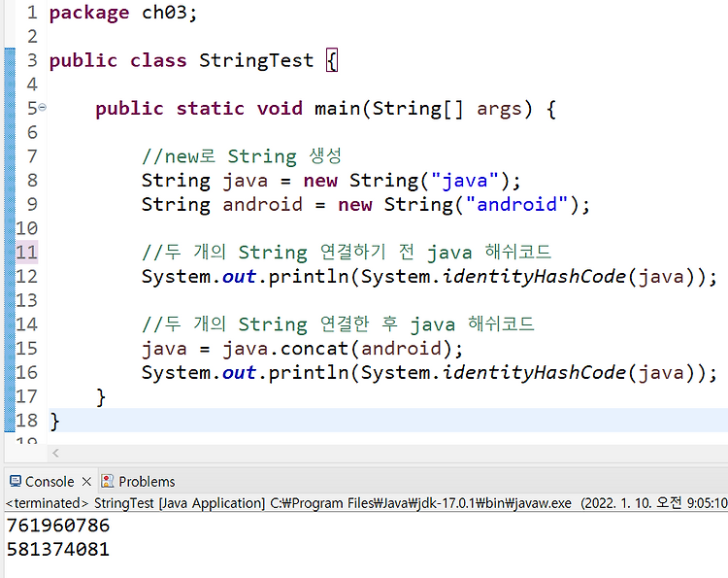Click the Console tab monitor icon
This screenshot has height=578, width=728.
[16, 481]
